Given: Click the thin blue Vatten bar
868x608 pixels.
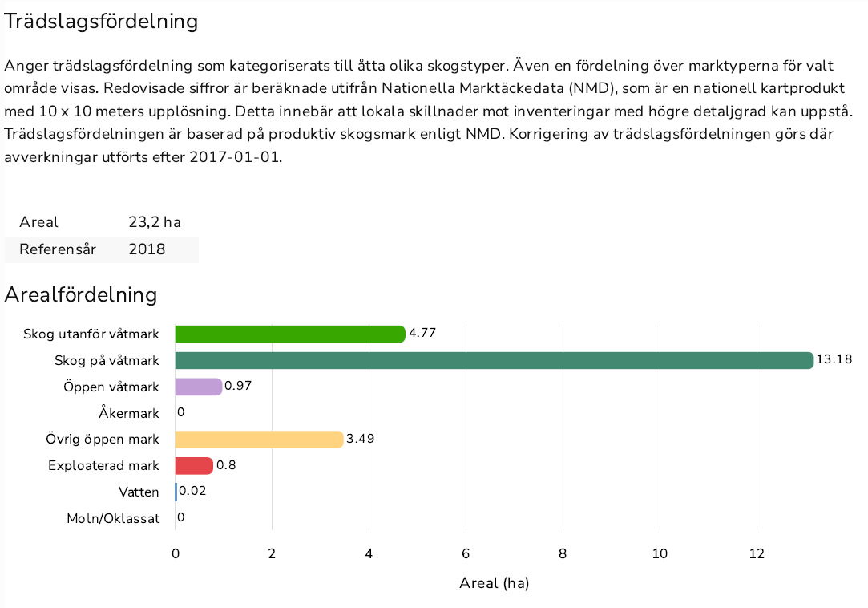Looking at the screenshot, I should (x=176, y=492).
